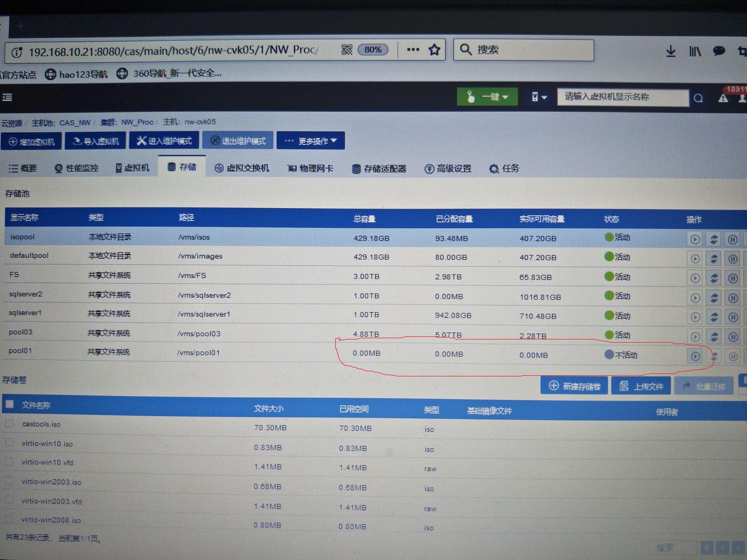Click the refresh icon for the FS pool
Screen dimensions: 747x560
[714, 278]
